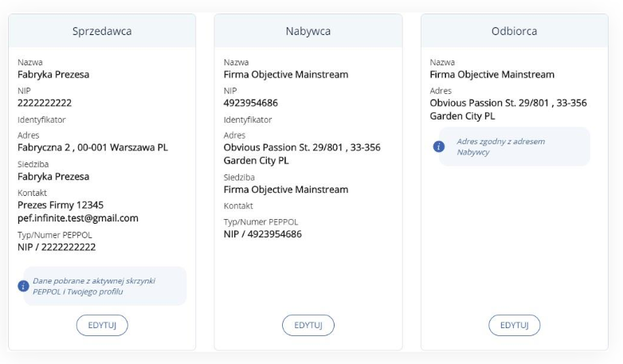This screenshot has height=364, width=623.
Task: Select the Sprzedawca card header
Action: pos(102,31)
